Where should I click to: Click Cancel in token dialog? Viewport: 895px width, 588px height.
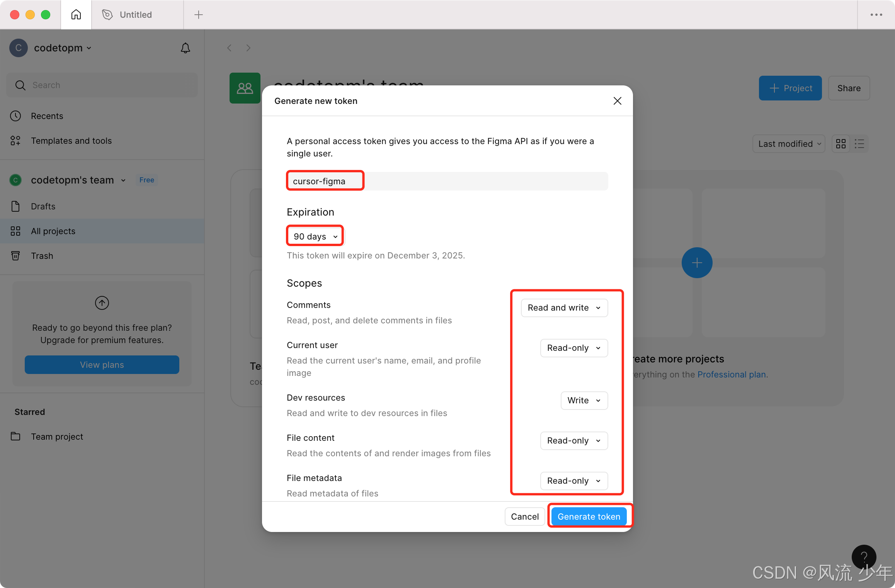[x=524, y=517]
